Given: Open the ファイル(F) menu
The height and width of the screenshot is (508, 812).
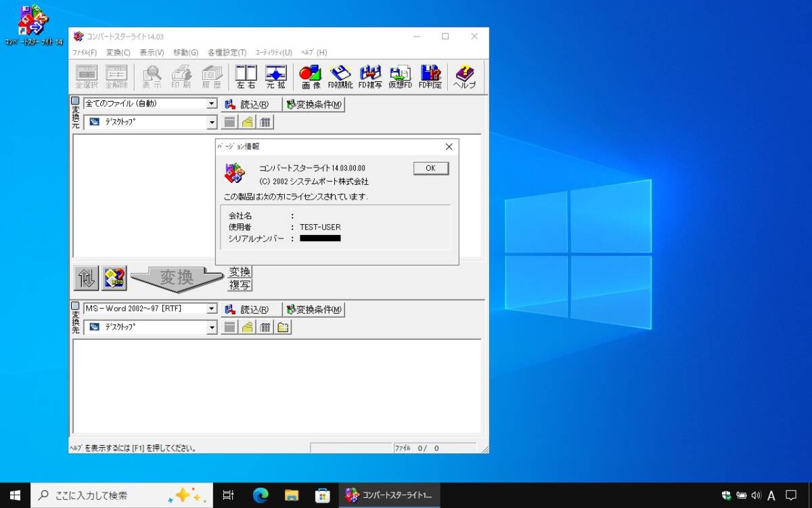Looking at the screenshot, I should pyautogui.click(x=85, y=52).
